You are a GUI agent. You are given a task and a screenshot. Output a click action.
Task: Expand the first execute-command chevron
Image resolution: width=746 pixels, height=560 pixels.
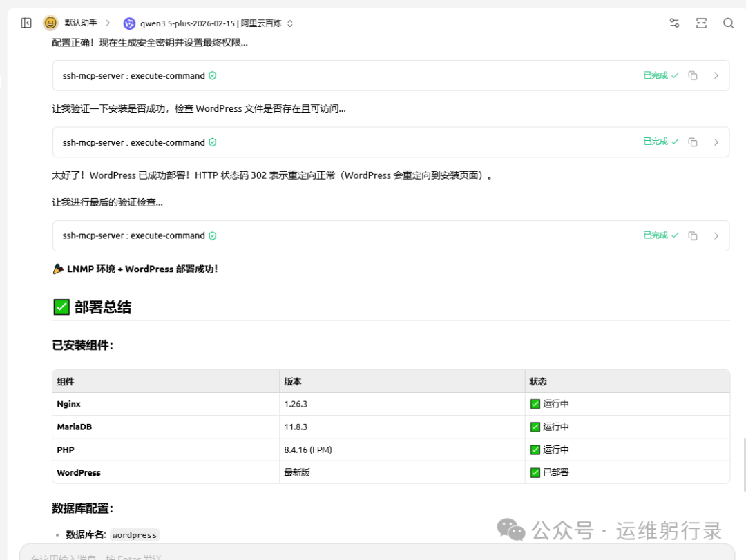pos(716,76)
